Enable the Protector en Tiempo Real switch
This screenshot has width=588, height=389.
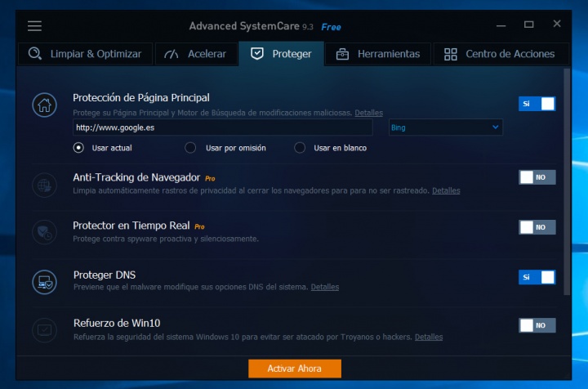coord(537,227)
